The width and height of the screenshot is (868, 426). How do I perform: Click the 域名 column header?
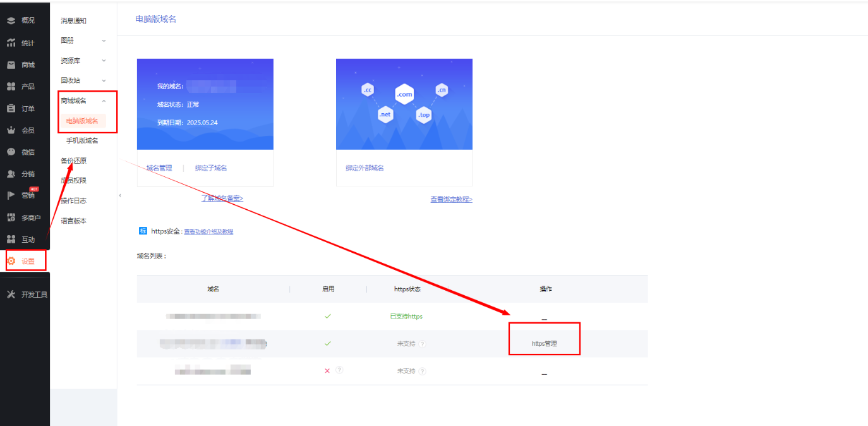pyautogui.click(x=213, y=289)
